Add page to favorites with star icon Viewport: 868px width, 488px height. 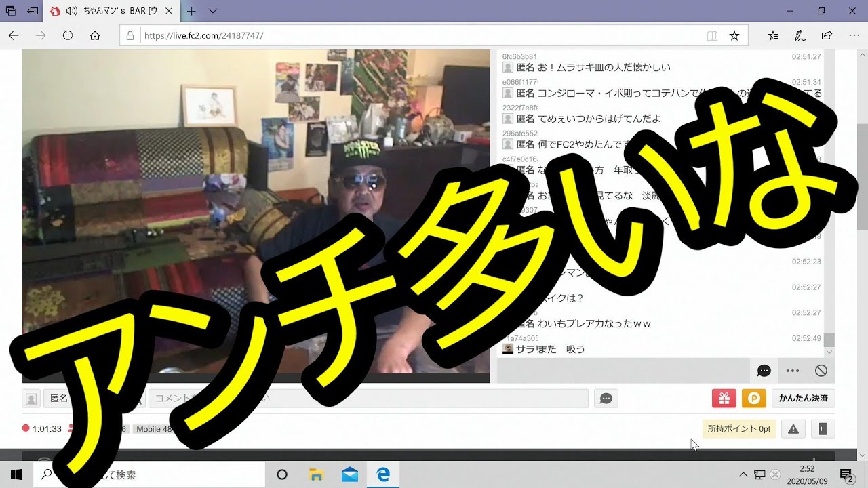734,35
